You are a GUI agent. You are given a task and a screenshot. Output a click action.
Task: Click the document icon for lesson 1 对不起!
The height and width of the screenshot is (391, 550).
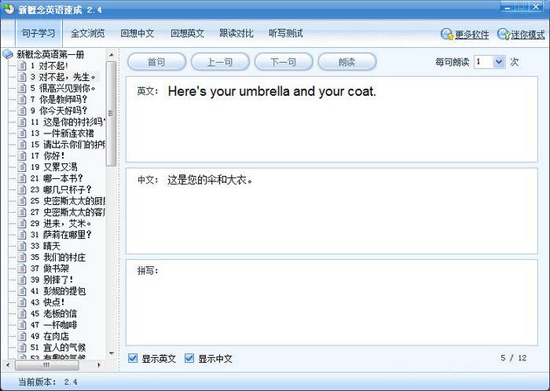pyautogui.click(x=22, y=66)
